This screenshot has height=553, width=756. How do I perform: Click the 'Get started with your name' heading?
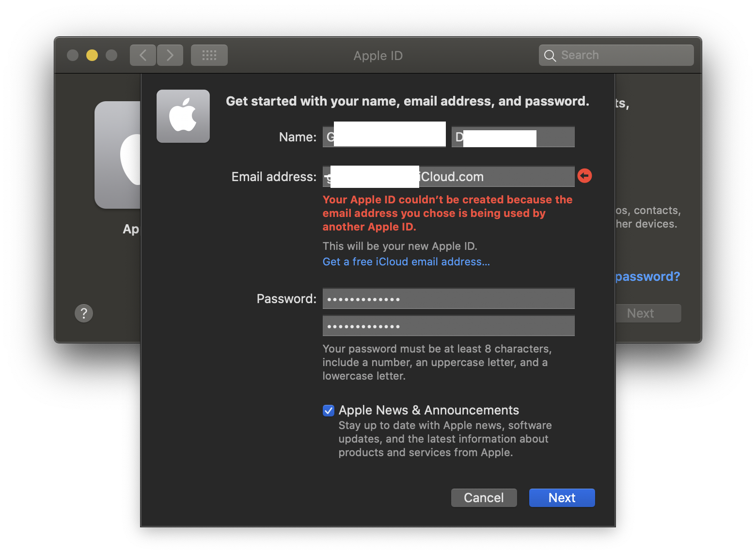408,101
